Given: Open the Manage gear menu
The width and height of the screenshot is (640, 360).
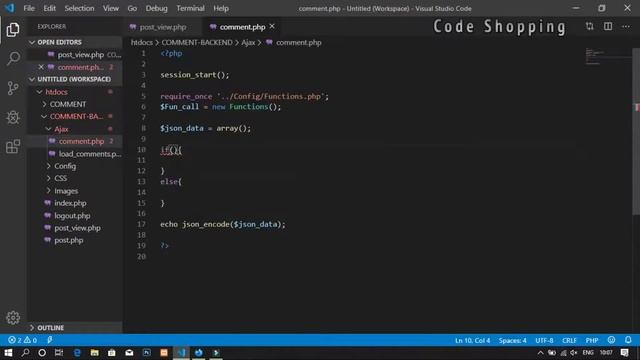Looking at the screenshot, I should click(x=13, y=318).
